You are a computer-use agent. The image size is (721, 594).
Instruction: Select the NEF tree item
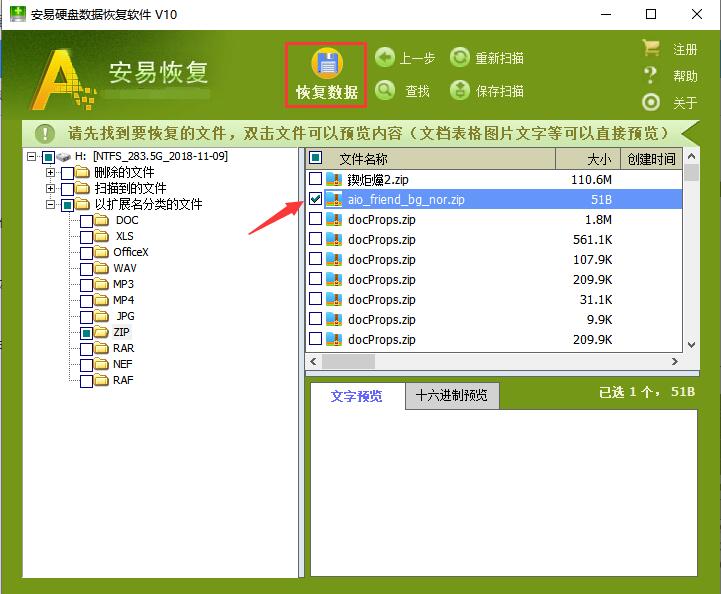click(122, 364)
